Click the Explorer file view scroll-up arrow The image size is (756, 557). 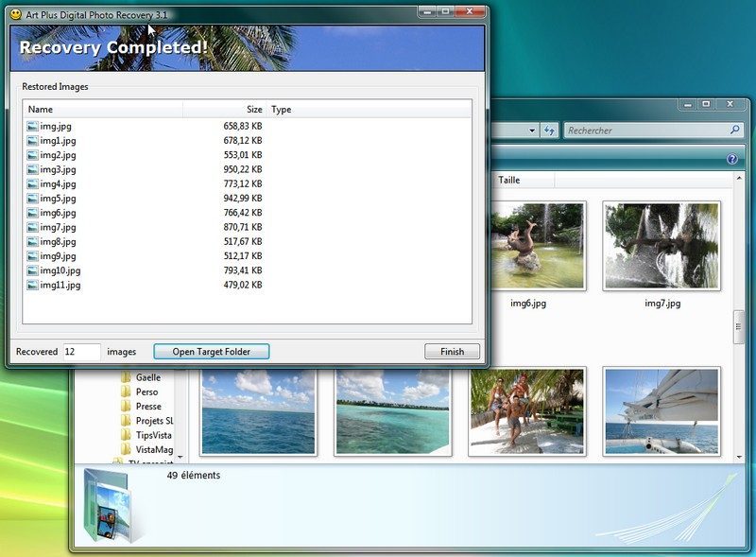[x=739, y=178]
